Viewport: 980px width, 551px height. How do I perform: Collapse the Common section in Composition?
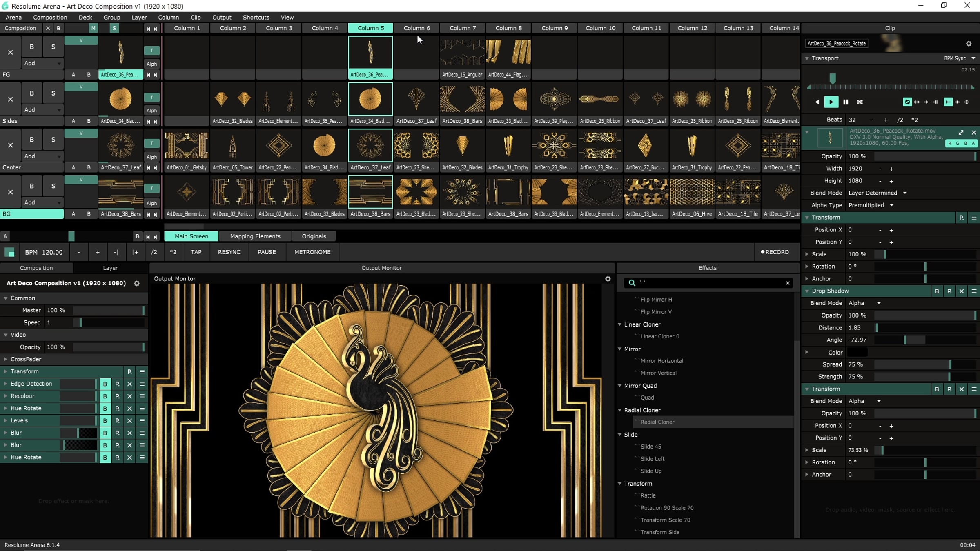(x=6, y=298)
